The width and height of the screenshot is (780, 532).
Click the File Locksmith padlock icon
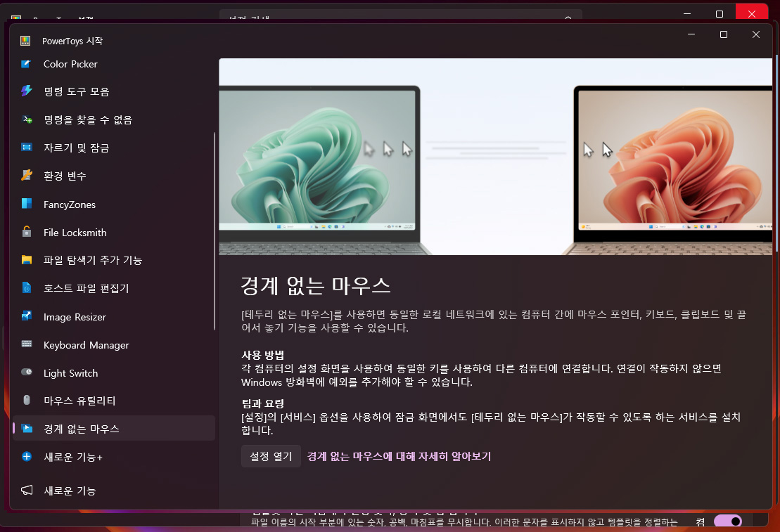[x=26, y=232]
